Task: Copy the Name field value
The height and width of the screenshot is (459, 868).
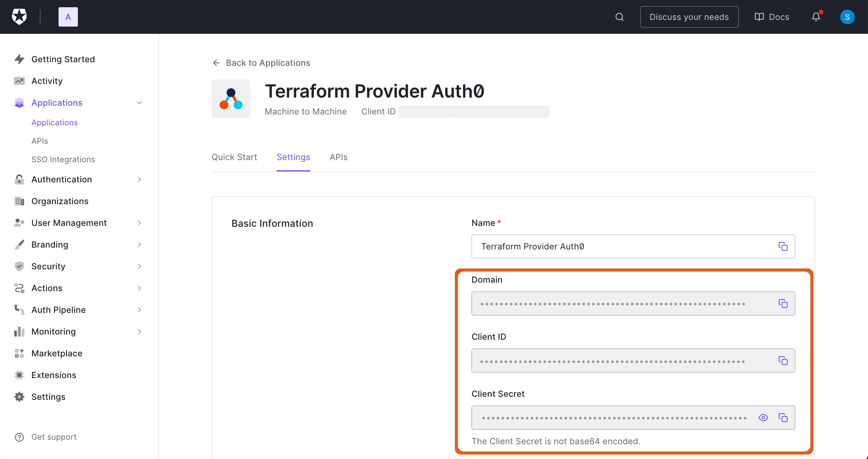Action: coord(783,246)
